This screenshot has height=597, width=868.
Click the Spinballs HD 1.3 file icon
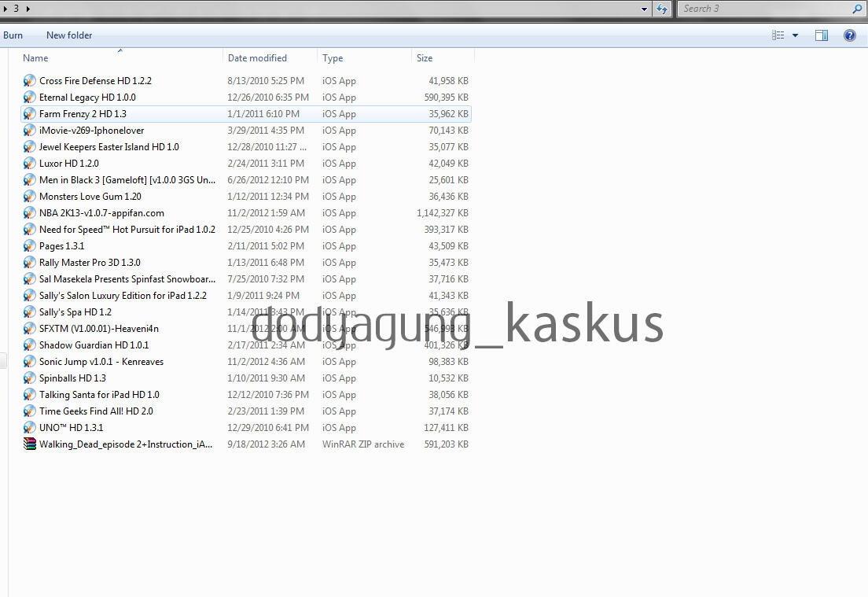point(29,378)
